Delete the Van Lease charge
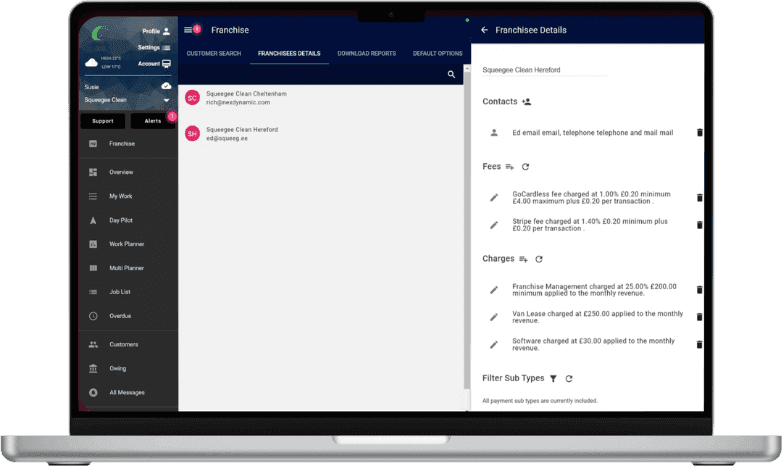This screenshot has width=783, height=466. [x=699, y=317]
